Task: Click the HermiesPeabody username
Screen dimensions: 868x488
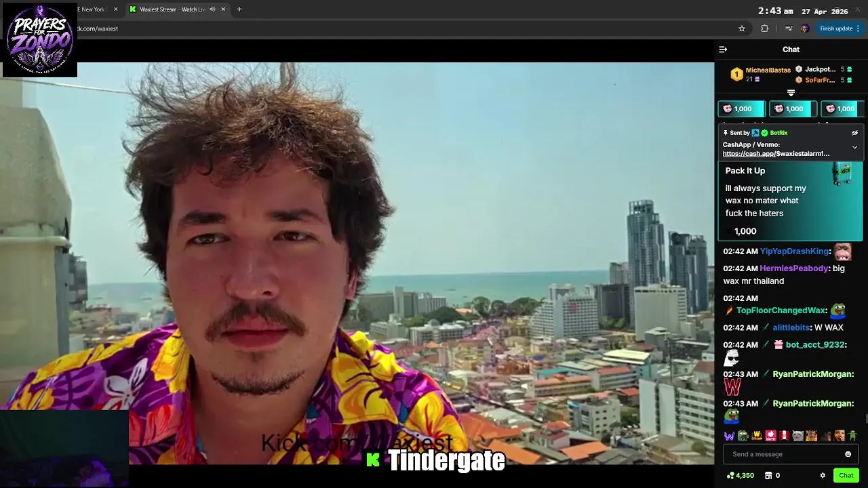Action: 794,268
